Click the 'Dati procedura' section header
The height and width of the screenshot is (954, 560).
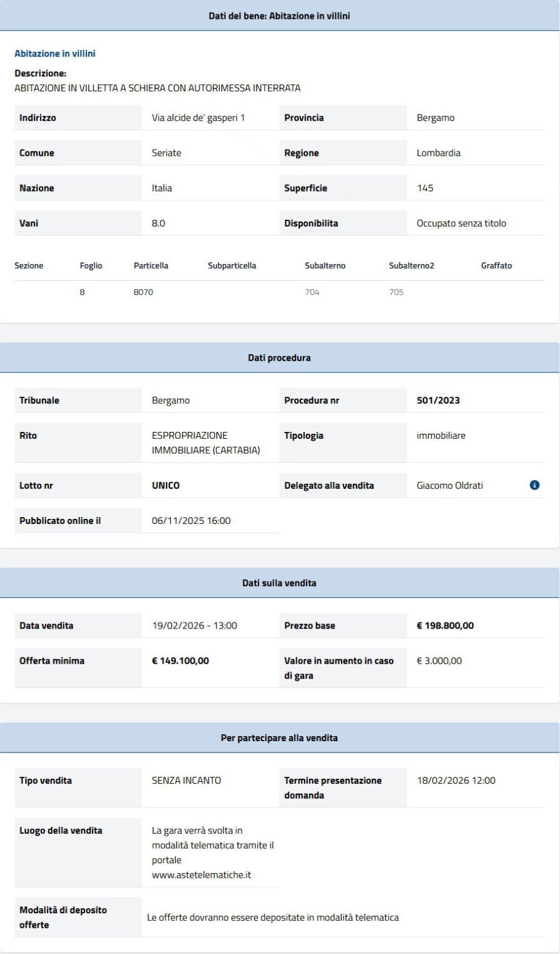pyautogui.click(x=279, y=358)
